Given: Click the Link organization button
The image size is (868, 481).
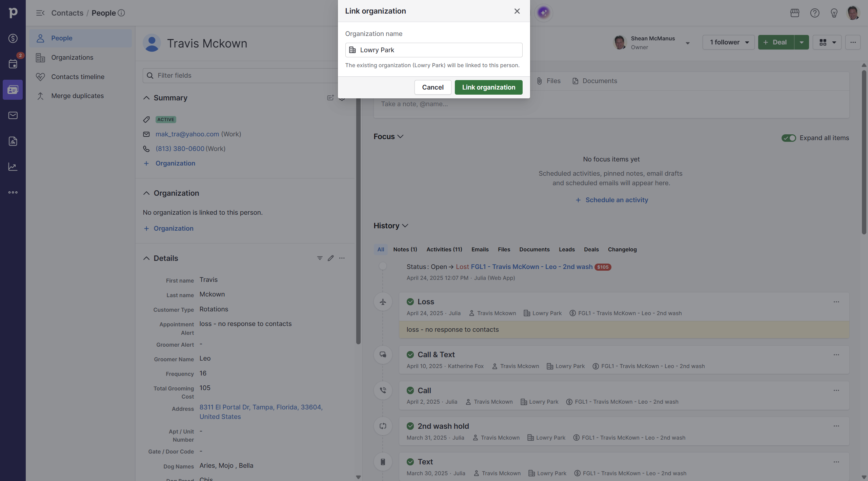Looking at the screenshot, I should [x=488, y=87].
